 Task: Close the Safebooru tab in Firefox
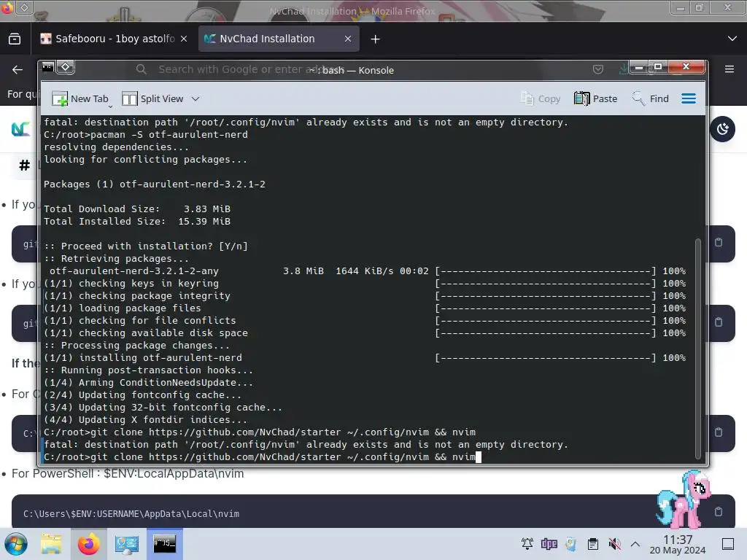pos(184,39)
